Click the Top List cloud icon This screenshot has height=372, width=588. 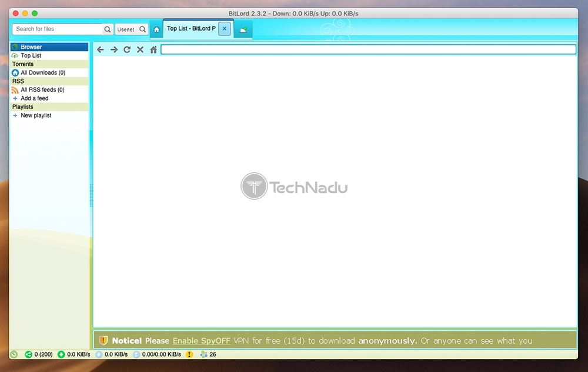coord(15,55)
